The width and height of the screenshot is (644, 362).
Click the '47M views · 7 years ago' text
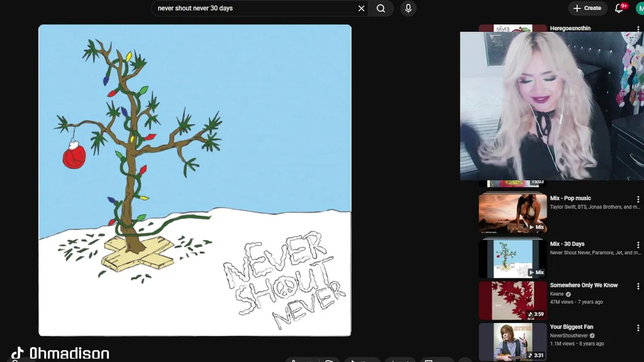[x=576, y=302]
